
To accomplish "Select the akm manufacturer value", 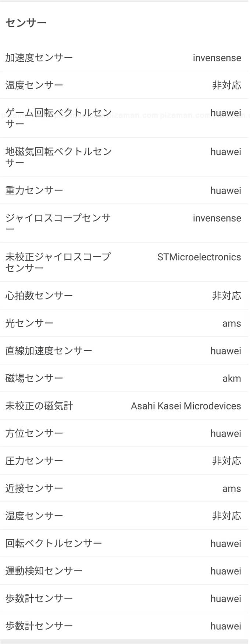I will tap(232, 379).
